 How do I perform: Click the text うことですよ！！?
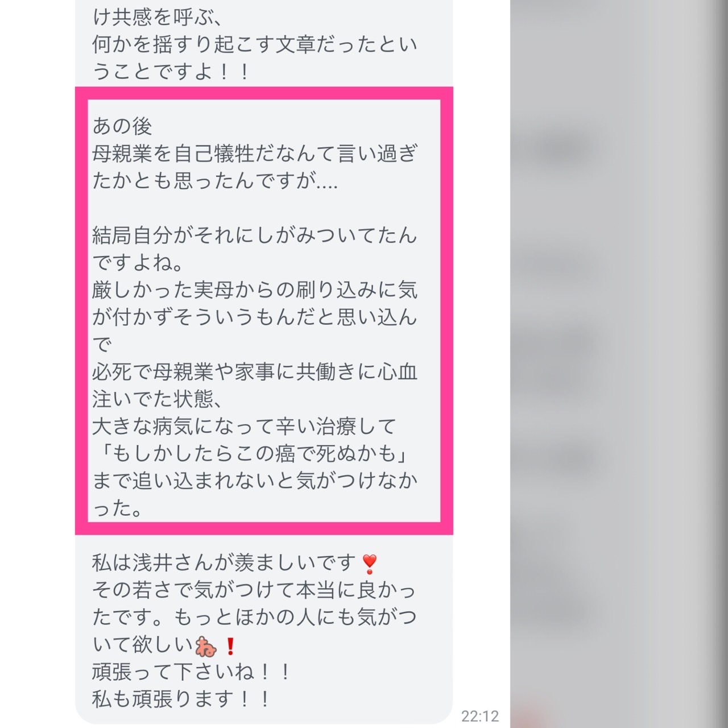coord(172,72)
